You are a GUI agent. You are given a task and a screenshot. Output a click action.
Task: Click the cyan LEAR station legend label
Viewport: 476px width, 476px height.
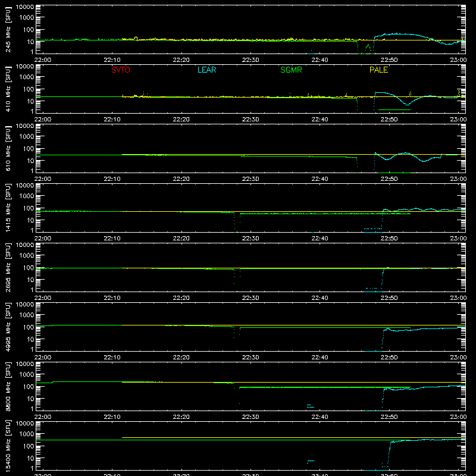coord(206,70)
